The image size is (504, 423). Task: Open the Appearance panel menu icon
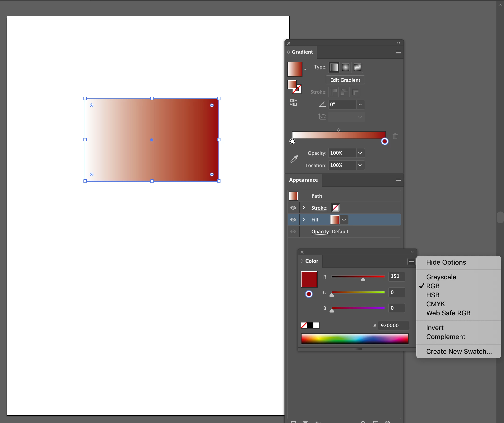click(x=398, y=180)
